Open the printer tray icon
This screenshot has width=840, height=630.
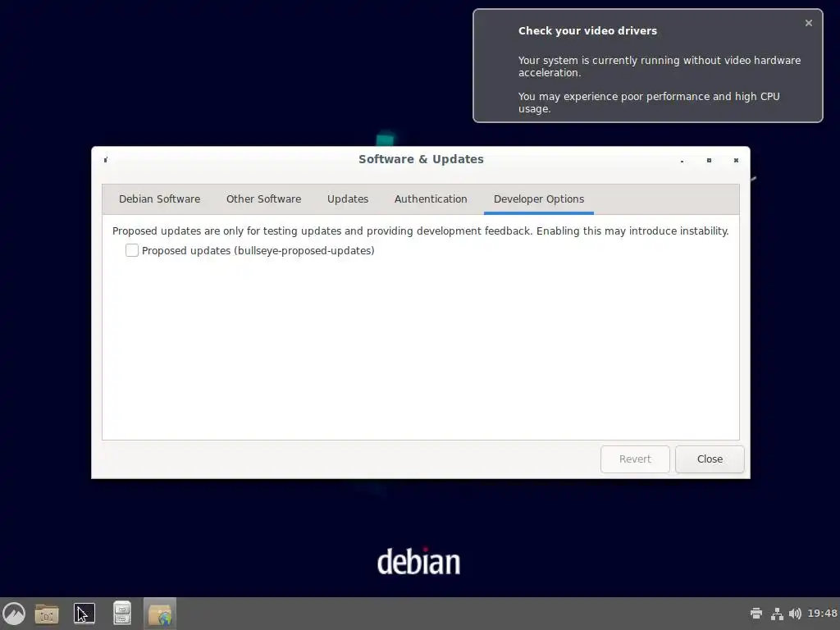tap(756, 614)
